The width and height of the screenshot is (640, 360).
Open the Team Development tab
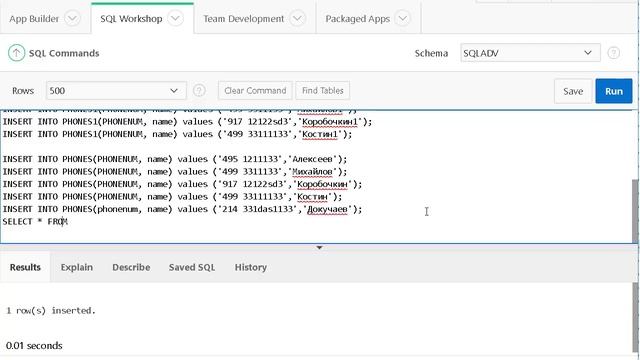243,19
